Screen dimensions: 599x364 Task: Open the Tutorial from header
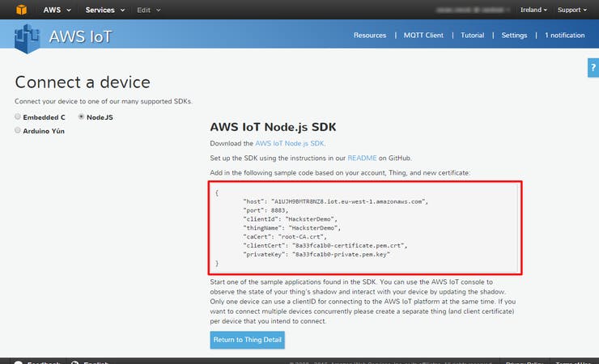(x=473, y=36)
